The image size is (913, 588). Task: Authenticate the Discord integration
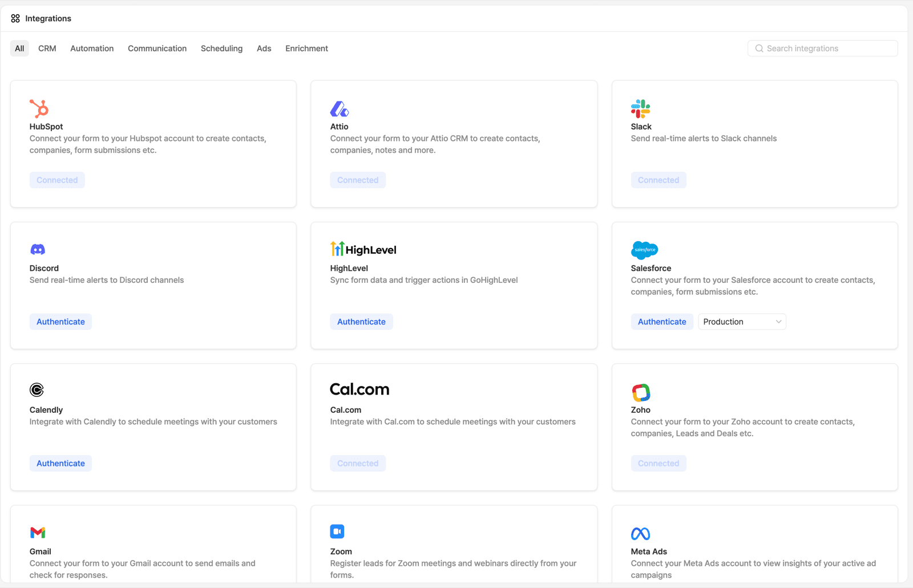click(60, 322)
